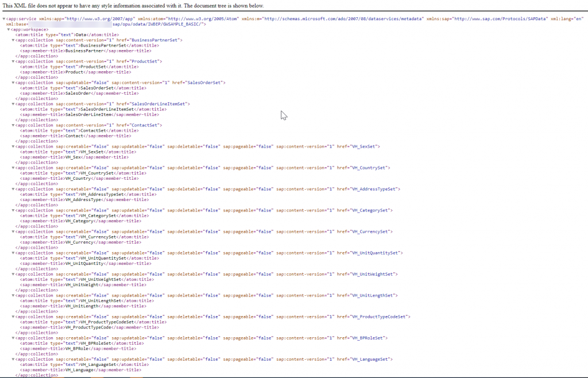Click the xmlns:sap SAPData namespace URL
Image resolution: width=588 pixels, height=378 pixels.
500,19
